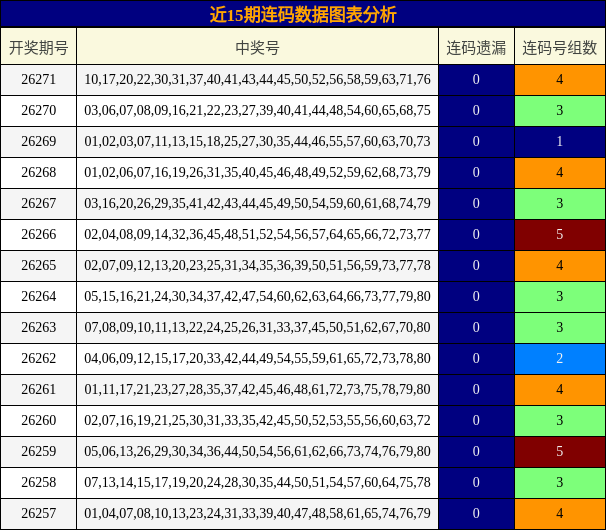Screen dimensions: 606x530
Task: Select the 中奖号 column header
Action: click(x=257, y=48)
